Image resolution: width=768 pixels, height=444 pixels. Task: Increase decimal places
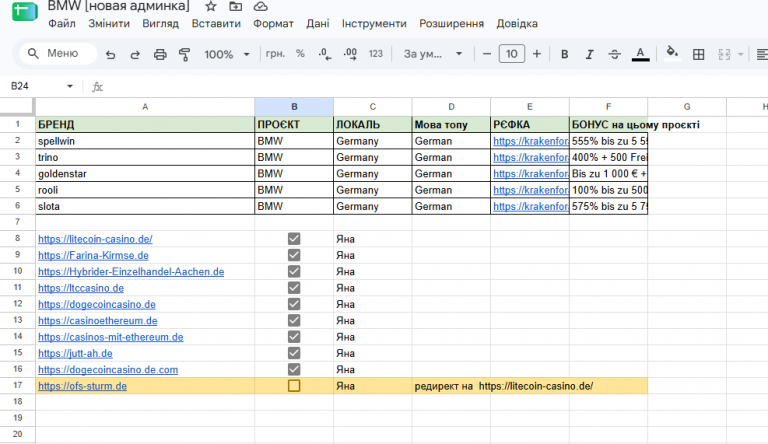[350, 54]
